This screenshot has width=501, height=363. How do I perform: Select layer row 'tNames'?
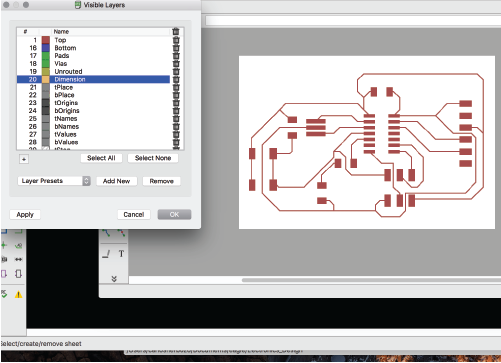point(94,119)
